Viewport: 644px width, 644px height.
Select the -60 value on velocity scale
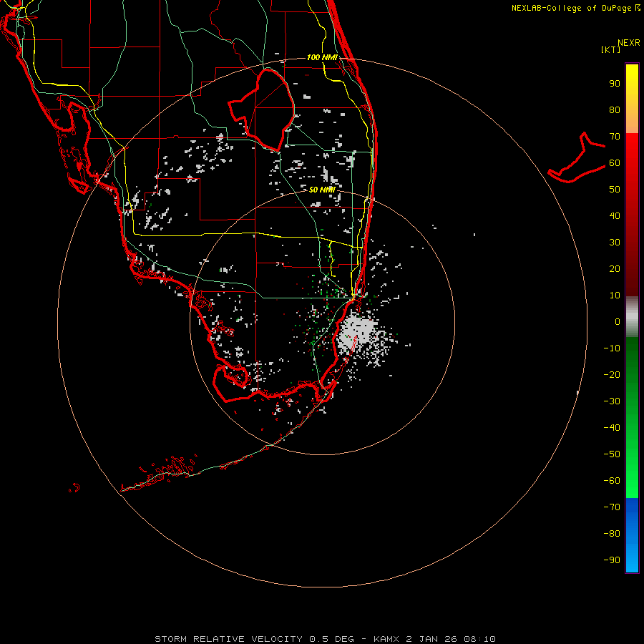612,481
